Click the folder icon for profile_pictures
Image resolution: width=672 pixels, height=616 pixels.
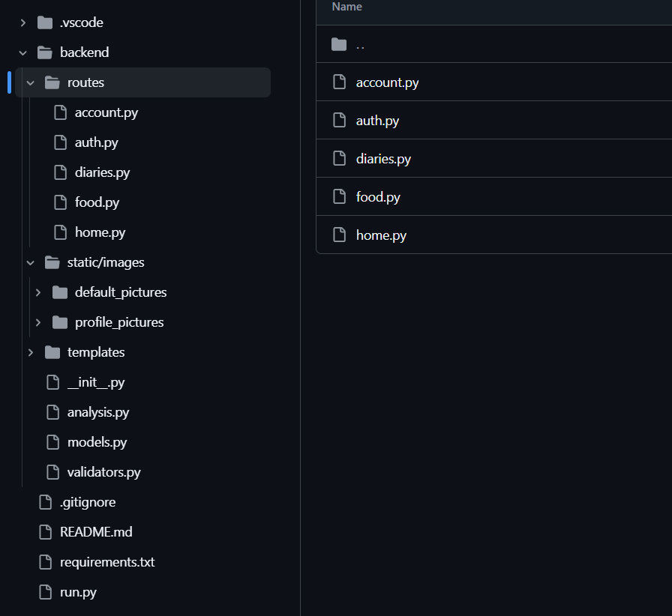pos(58,321)
